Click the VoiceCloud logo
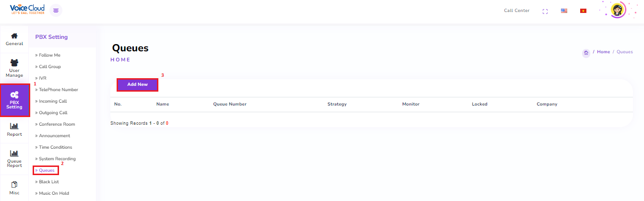This screenshot has height=201, width=644. click(x=27, y=10)
